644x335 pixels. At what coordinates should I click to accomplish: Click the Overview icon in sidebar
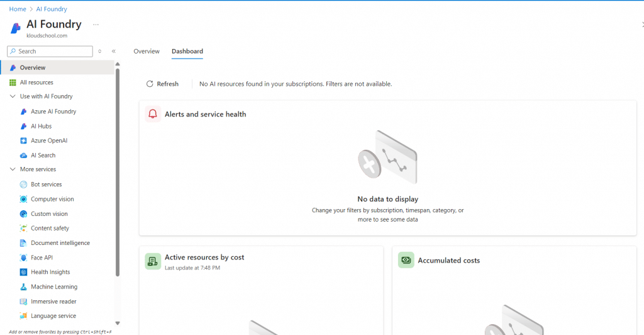click(x=13, y=67)
